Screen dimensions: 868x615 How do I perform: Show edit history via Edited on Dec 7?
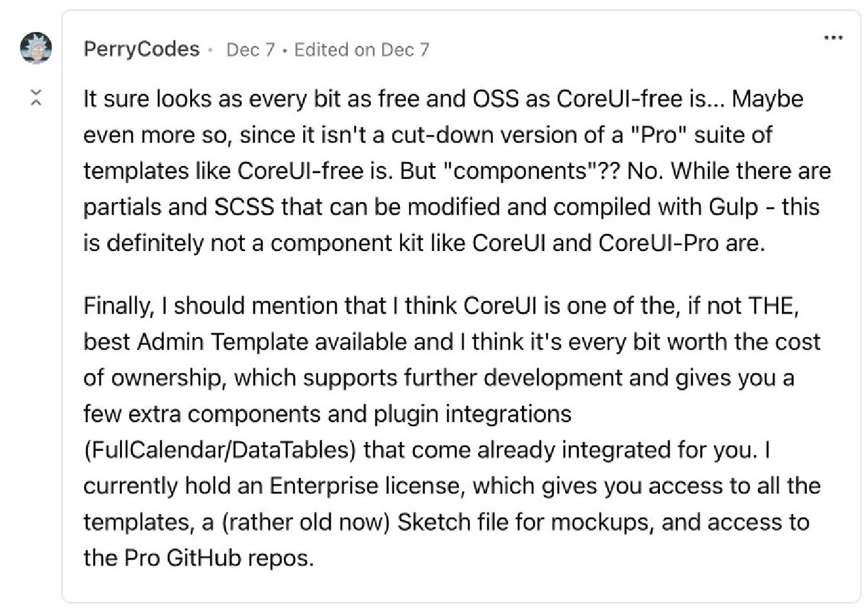pyautogui.click(x=362, y=50)
